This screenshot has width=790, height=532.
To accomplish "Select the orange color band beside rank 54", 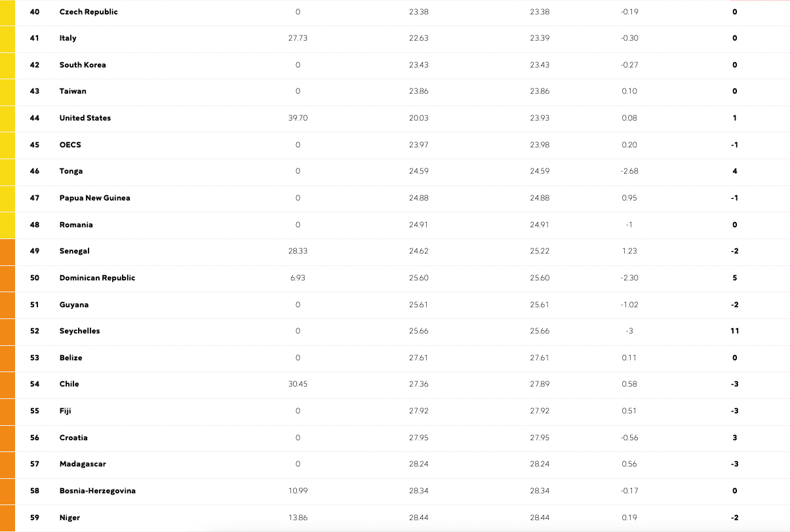I will tap(7, 384).
